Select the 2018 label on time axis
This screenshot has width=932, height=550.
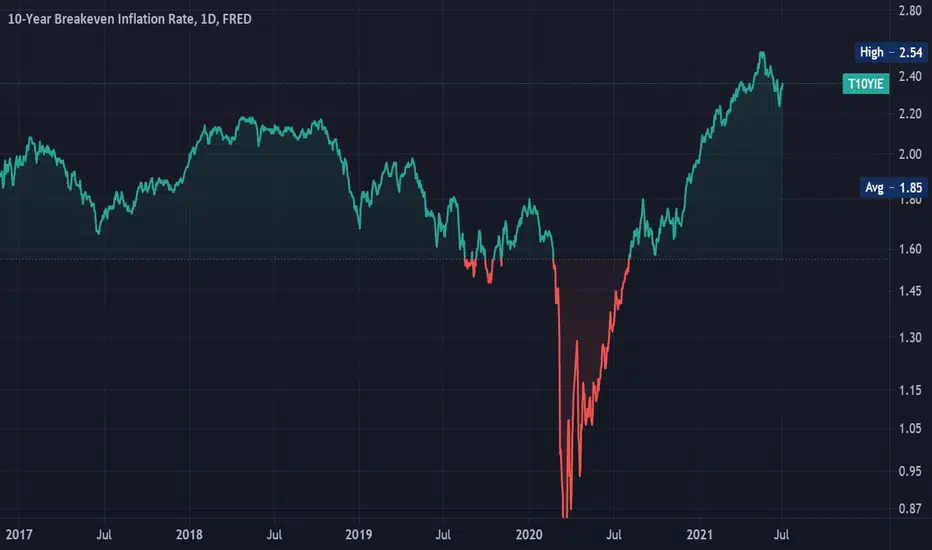189,535
